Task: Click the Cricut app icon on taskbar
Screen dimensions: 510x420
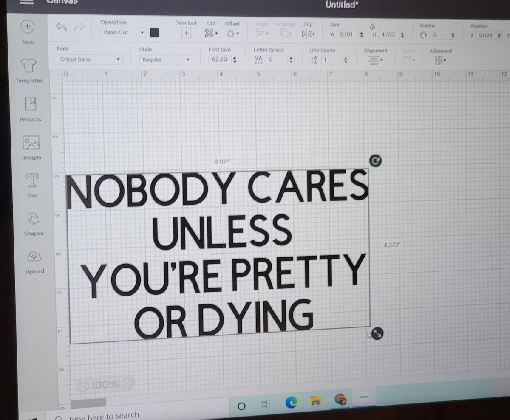Action: (363, 397)
